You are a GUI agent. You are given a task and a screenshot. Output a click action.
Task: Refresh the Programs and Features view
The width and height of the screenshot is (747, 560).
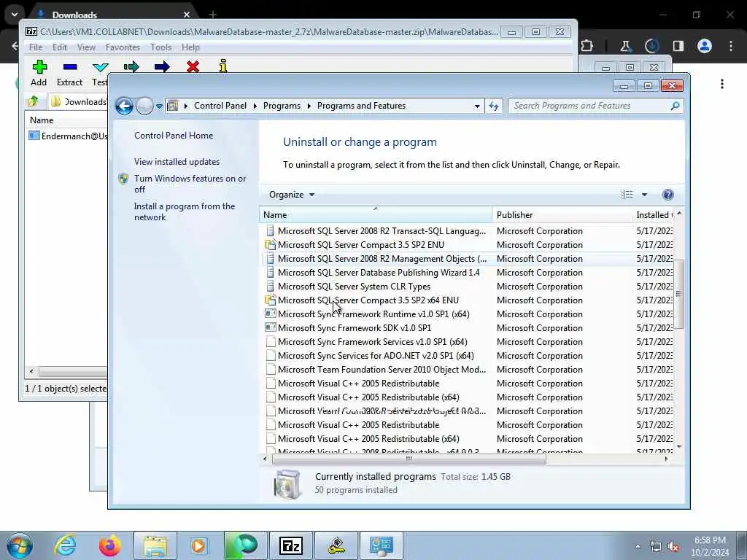pos(494,106)
